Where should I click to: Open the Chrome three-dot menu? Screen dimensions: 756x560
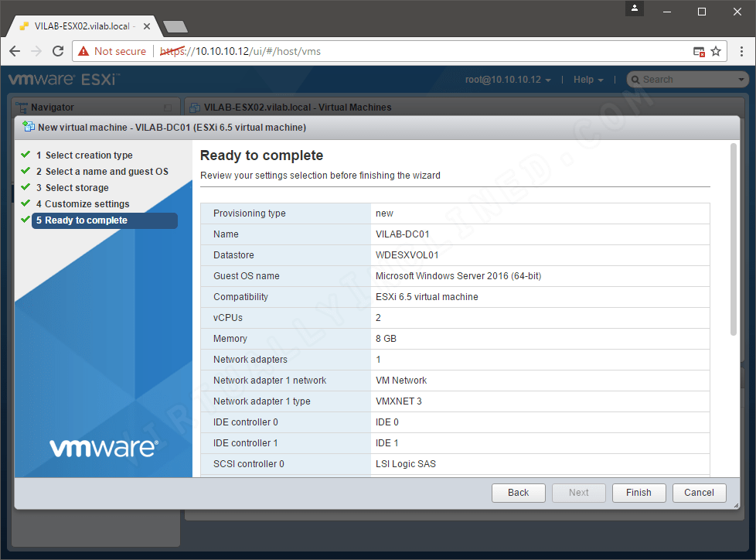pos(743,51)
